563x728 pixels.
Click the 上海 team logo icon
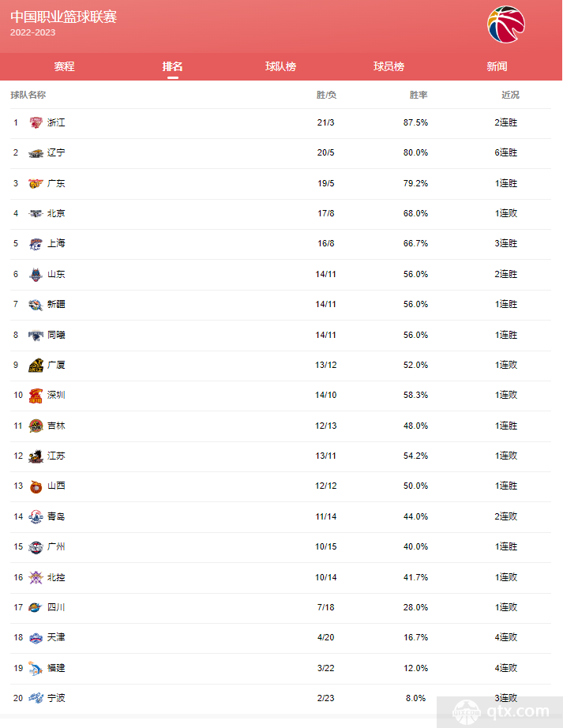pos(36,244)
